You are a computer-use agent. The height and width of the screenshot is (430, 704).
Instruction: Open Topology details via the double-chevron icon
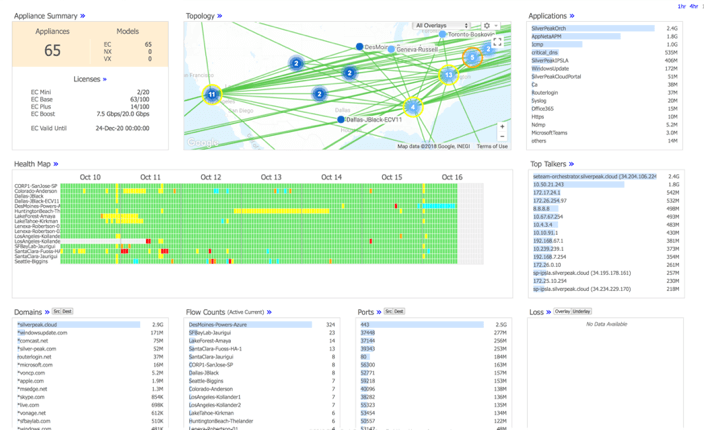[220, 16]
